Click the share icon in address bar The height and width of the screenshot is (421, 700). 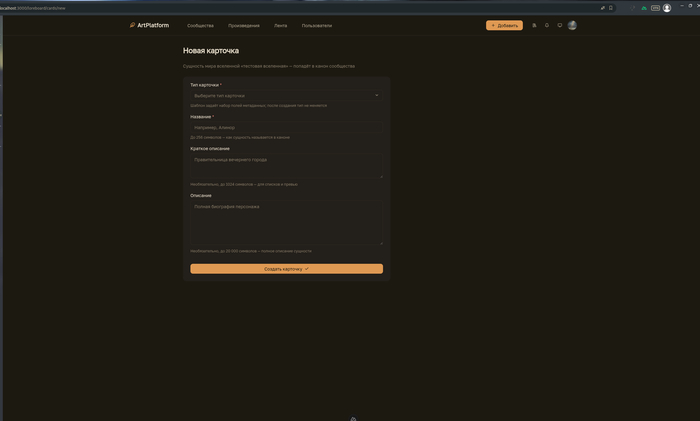[603, 8]
